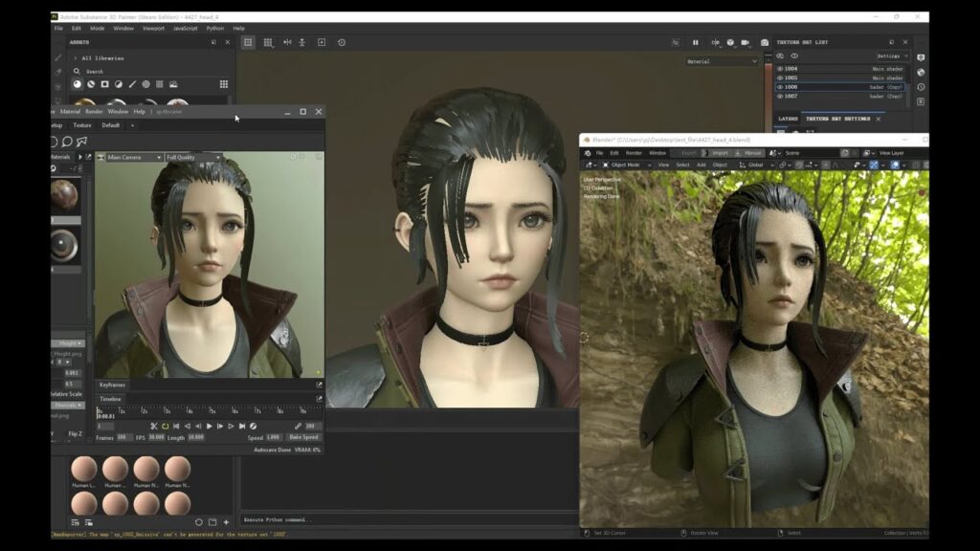Toggle visibility of texture set 1006
This screenshot has height=551, width=980.
780,87
